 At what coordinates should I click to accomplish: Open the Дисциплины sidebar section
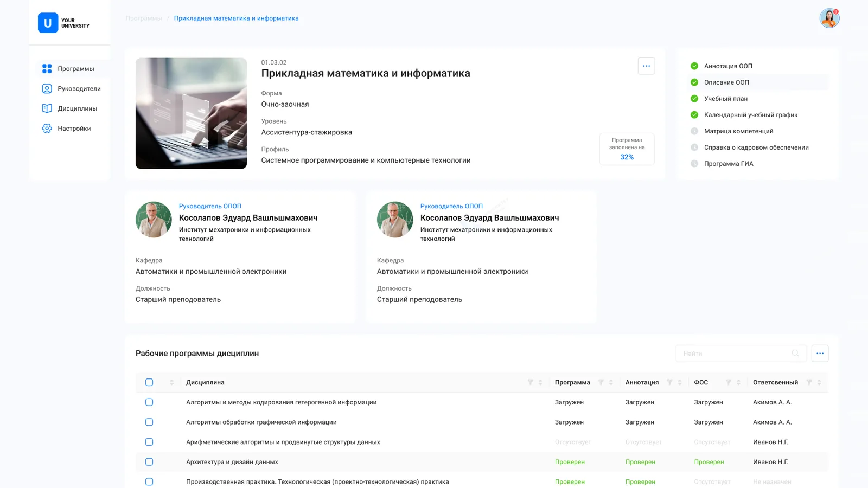[69, 108]
